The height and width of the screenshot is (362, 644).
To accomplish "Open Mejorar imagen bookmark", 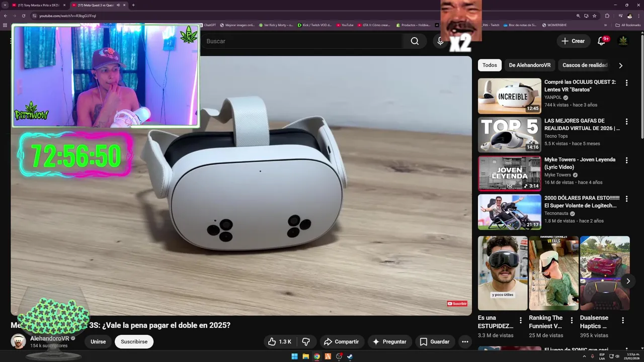I will pyautogui.click(x=237, y=25).
